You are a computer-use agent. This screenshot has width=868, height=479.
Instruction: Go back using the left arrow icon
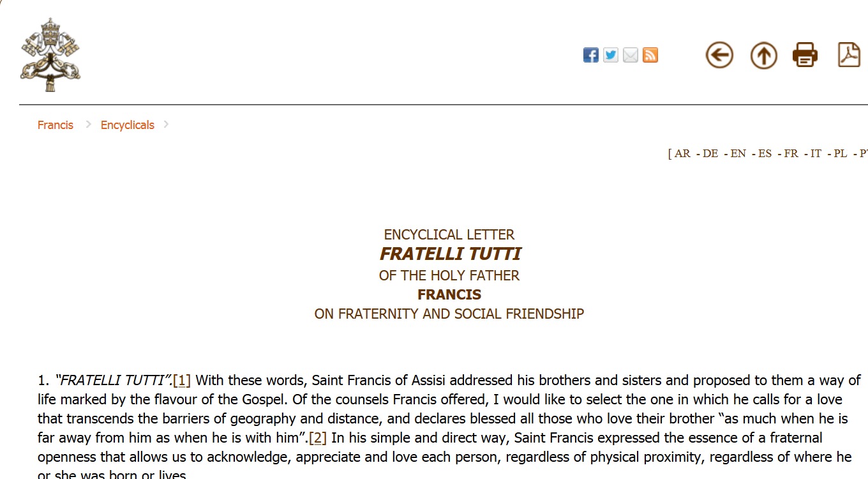pyautogui.click(x=719, y=55)
